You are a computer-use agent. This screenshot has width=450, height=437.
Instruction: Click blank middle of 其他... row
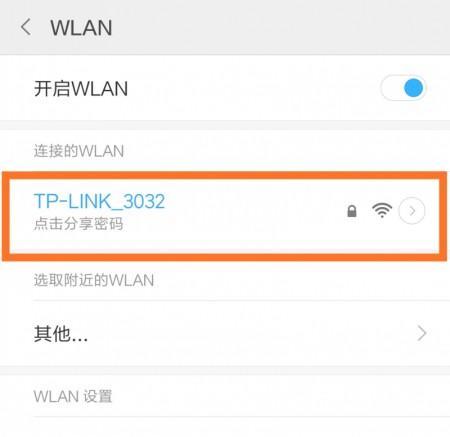click(250, 333)
